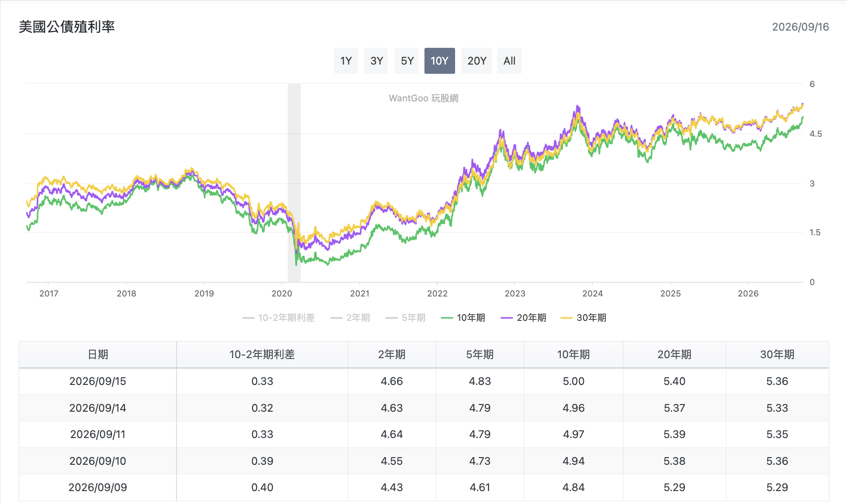Screen dimensions: 847x504
Task: Click the 2023 x-axis year label
Action: tap(515, 294)
